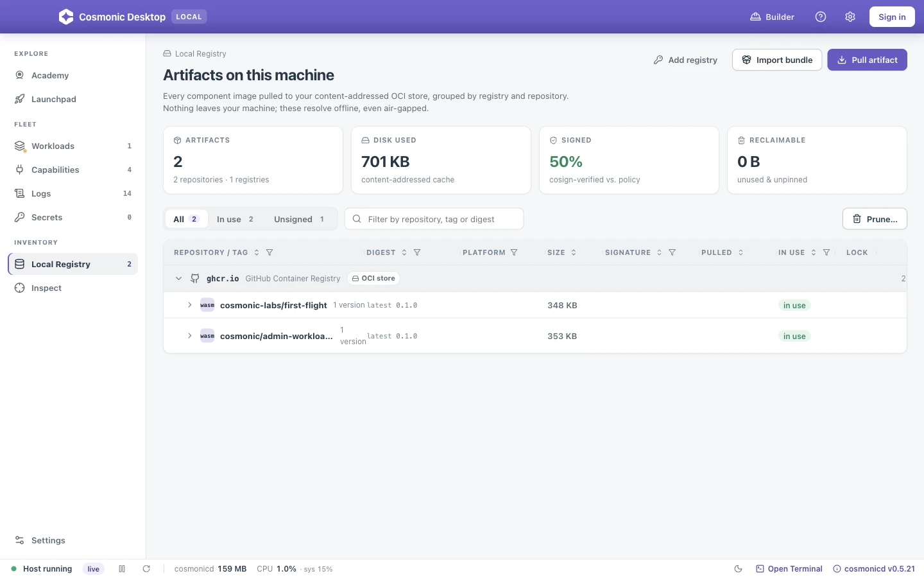Collapse the ghcr.io registry group
924x578 pixels.
pyautogui.click(x=178, y=279)
